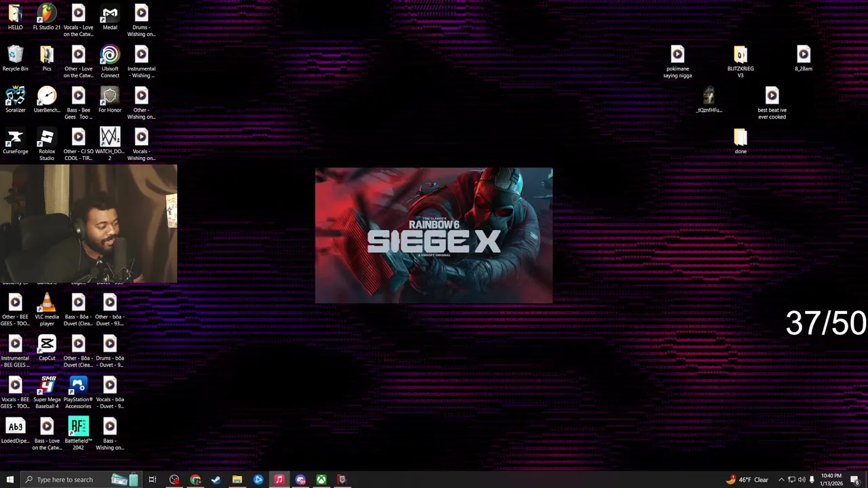Open the Windows Start menu
This screenshot has width=868, height=488.
(x=10, y=480)
